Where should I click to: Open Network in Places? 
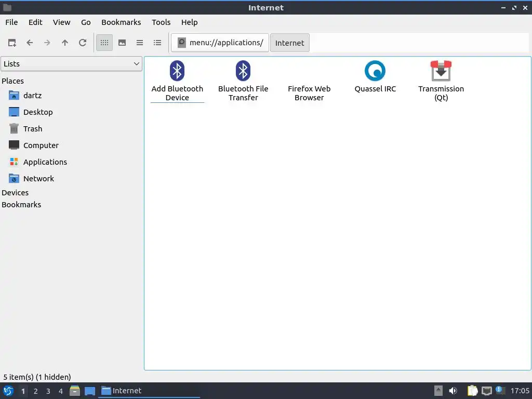coord(31,179)
